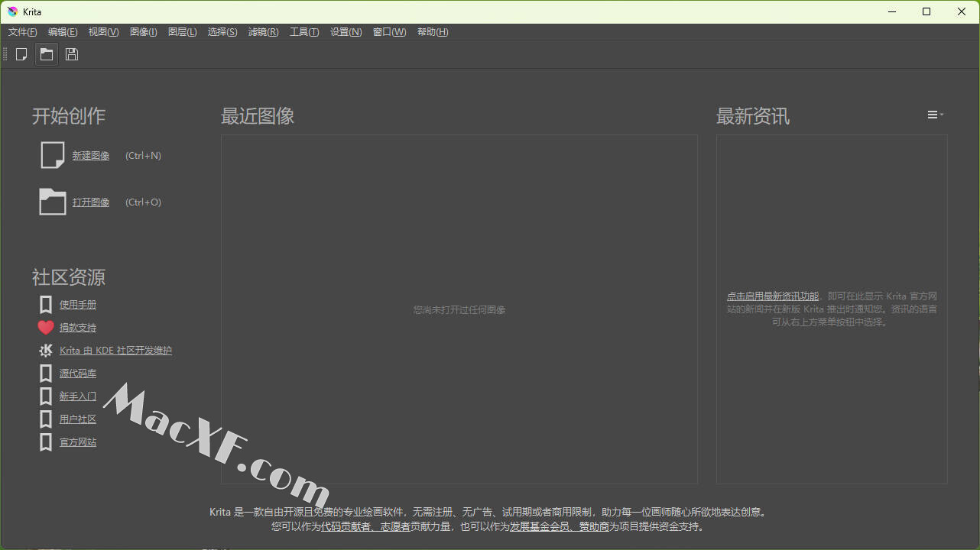
Task: Click the 打开图像 link
Action: click(x=91, y=202)
